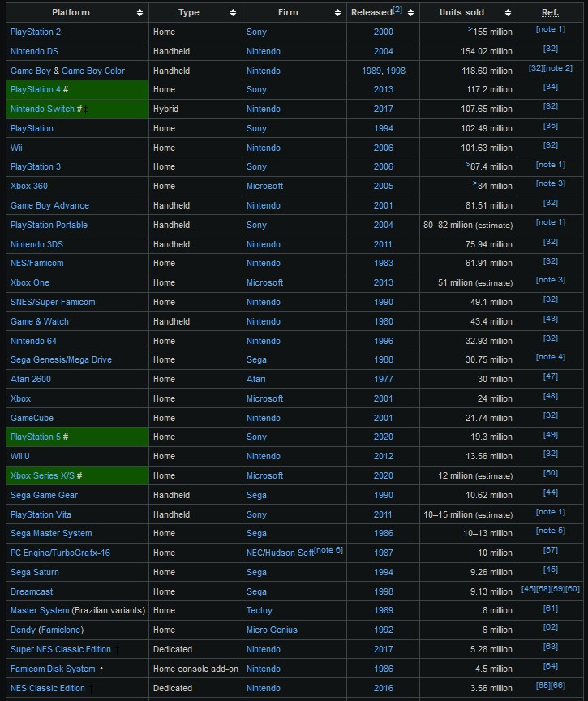Image resolution: width=588 pixels, height=701 pixels.
Task: Open the Xbox 360 platform link
Action: point(28,186)
